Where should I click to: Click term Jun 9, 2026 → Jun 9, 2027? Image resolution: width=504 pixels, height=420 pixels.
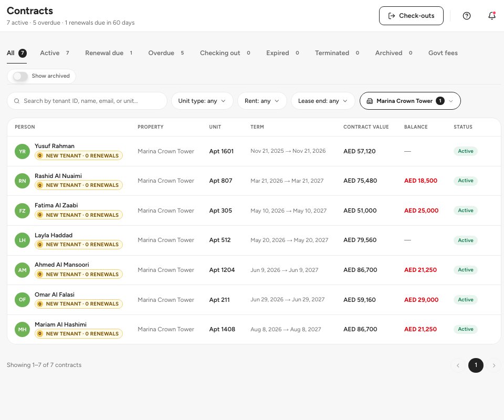(284, 270)
